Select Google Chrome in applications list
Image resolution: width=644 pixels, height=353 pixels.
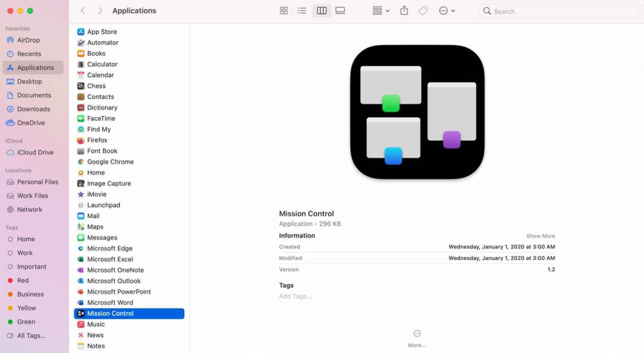[110, 162]
